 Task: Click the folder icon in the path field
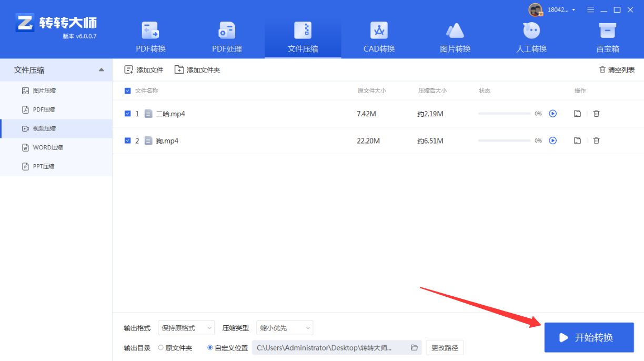(414, 348)
